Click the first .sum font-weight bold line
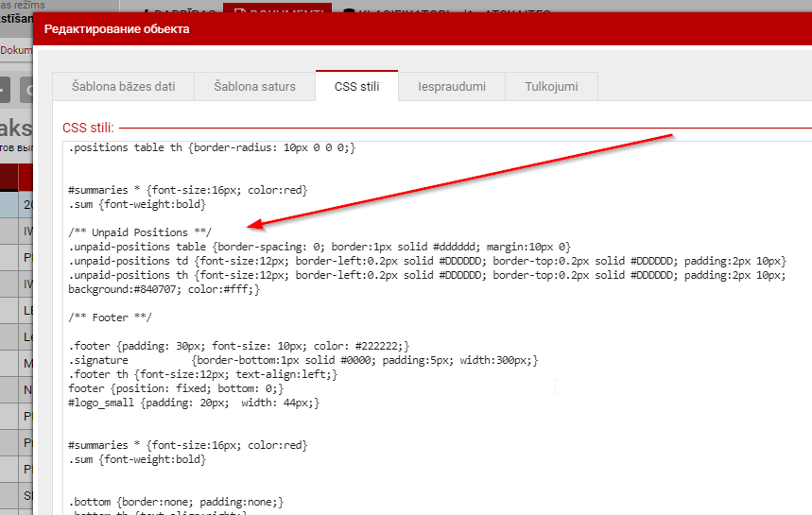812x515 pixels. coord(136,204)
